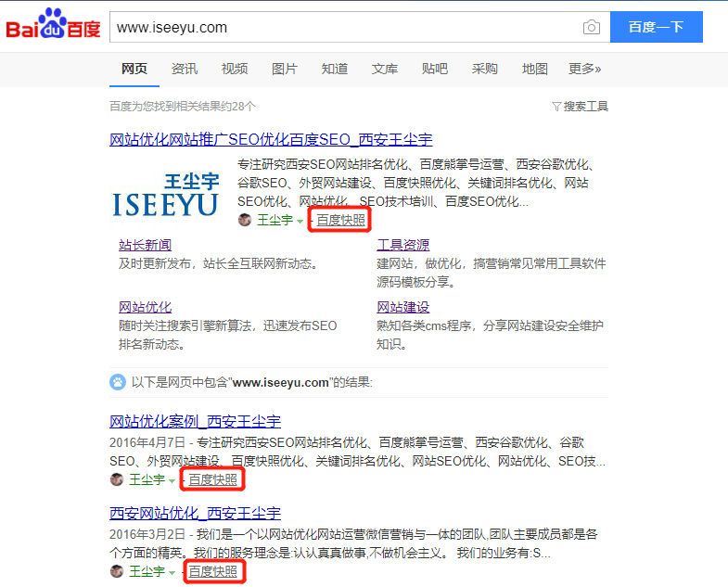Open result 西安网站优化_西安王尘宇
The height and width of the screenshot is (587, 728).
click(x=196, y=513)
